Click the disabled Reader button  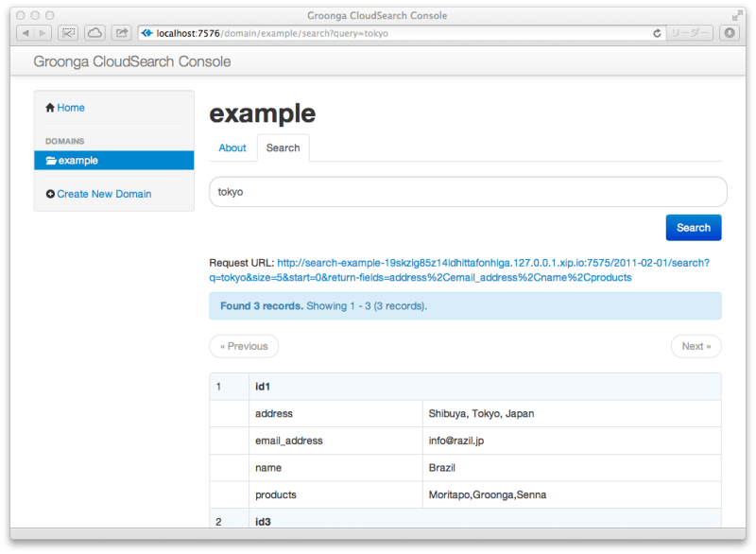[x=692, y=32]
